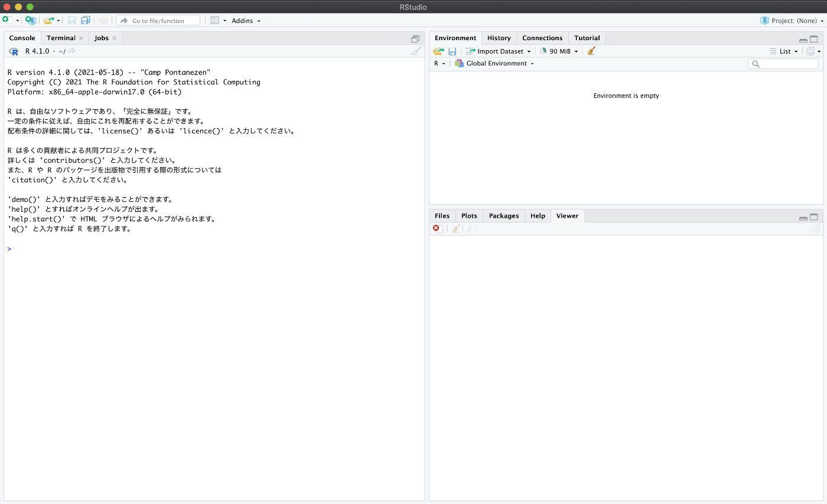This screenshot has height=504, width=827.
Task: Expand the recent files dropdown arrow
Action: tap(58, 21)
